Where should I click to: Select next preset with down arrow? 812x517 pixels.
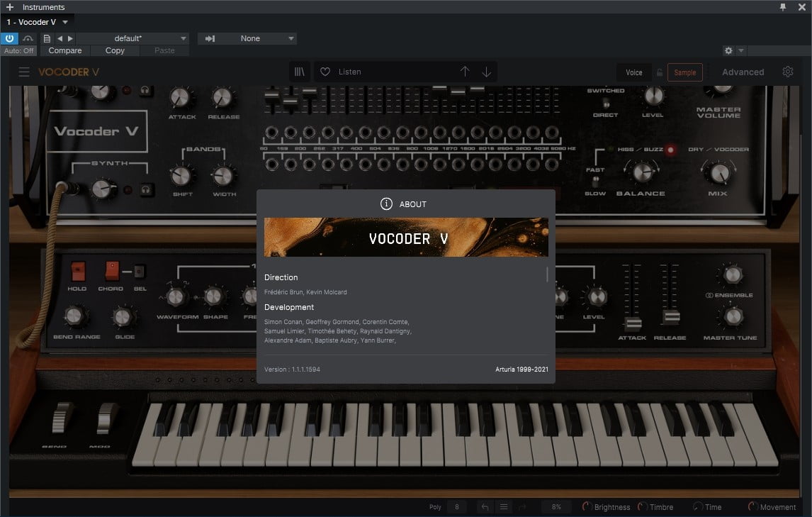coord(486,72)
